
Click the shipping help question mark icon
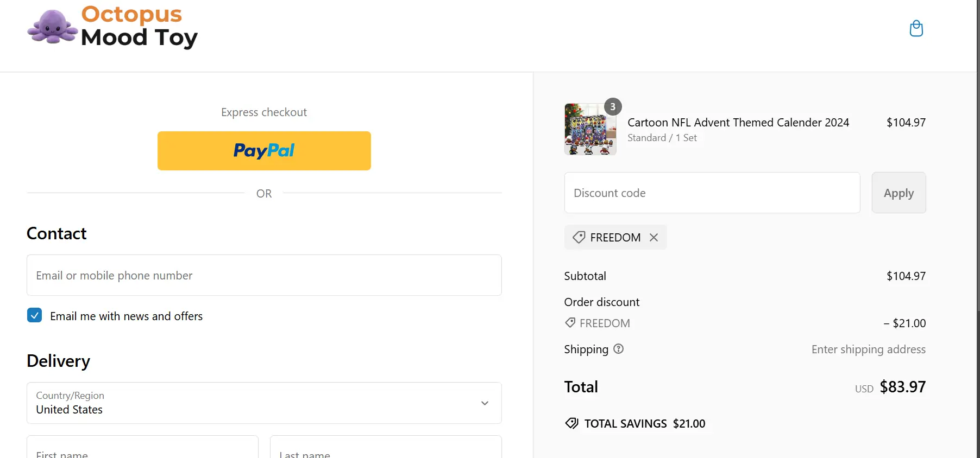(618, 349)
